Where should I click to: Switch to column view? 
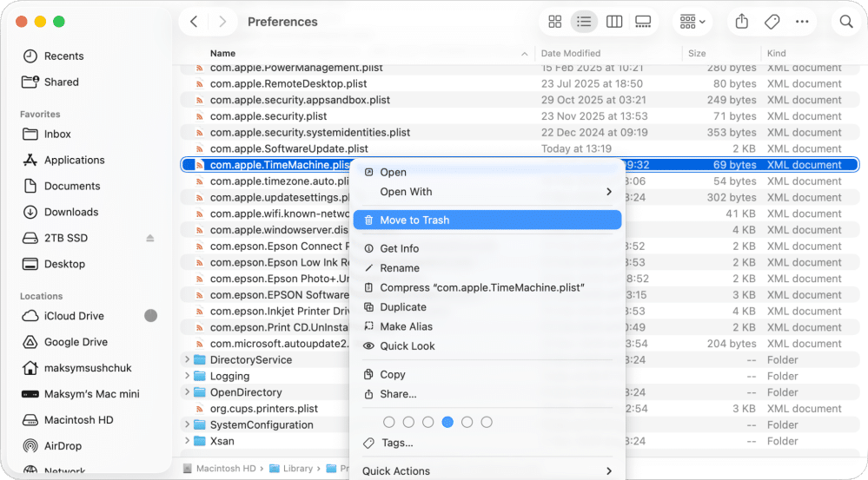(614, 22)
